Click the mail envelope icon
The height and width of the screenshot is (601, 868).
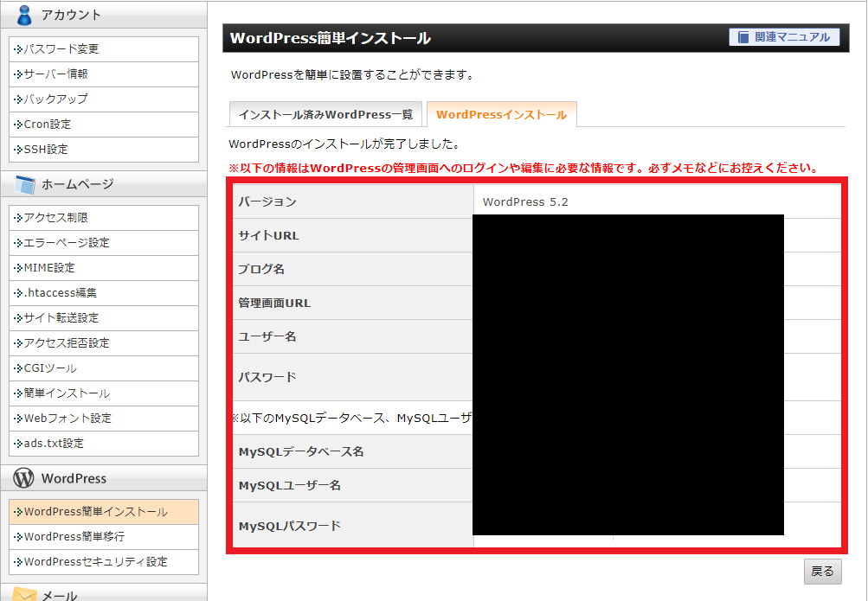click(x=24, y=594)
